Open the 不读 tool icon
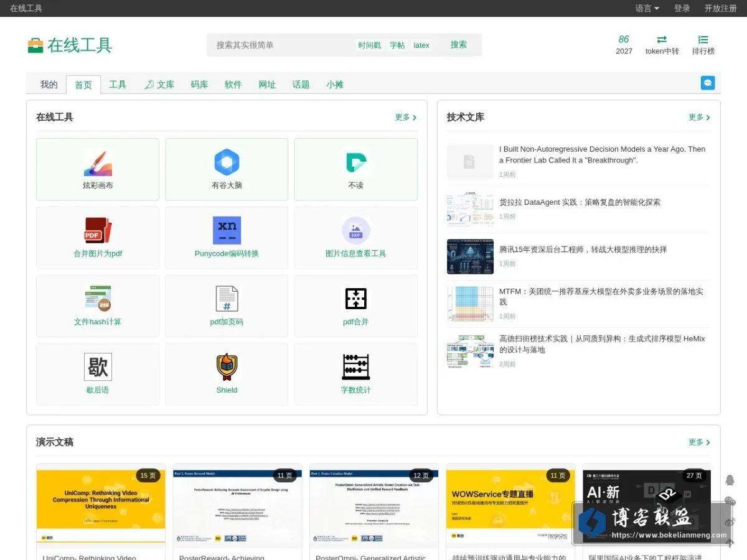Screen dimensions: 747x560 [355, 162]
